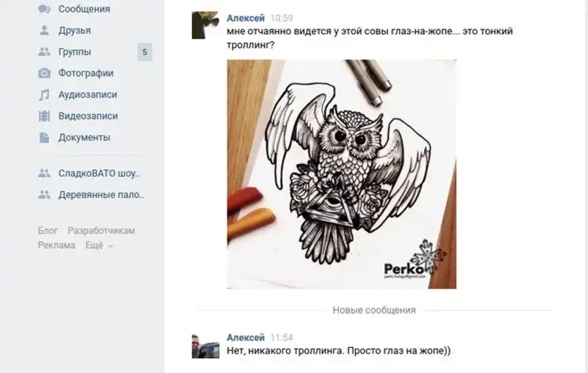Expand the Ещё dropdown in footer
The width and height of the screenshot is (588, 373).
99,246
